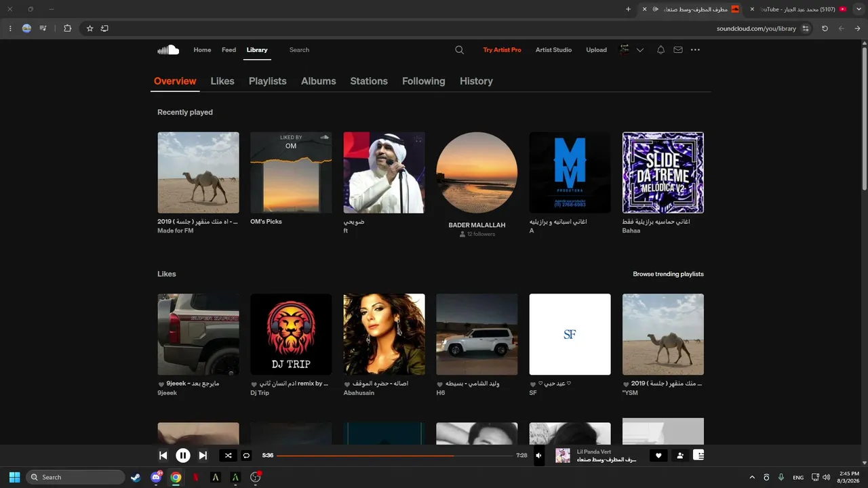Image resolution: width=868 pixels, height=488 pixels.
Task: Skip to the next track
Action: (x=203, y=455)
